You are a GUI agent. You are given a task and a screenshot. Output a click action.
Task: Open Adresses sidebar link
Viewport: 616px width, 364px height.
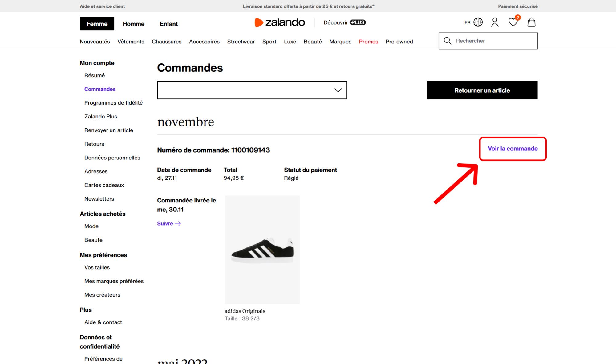click(96, 171)
